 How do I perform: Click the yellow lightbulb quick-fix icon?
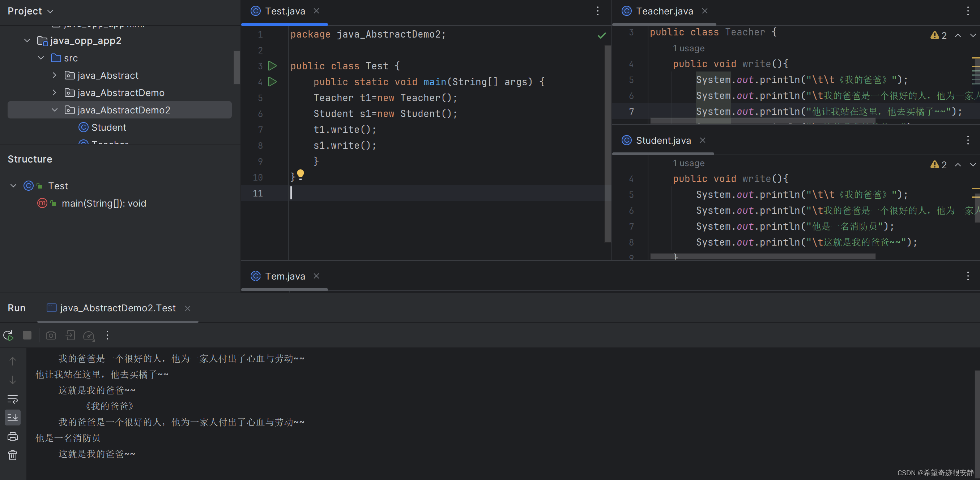[x=300, y=174]
